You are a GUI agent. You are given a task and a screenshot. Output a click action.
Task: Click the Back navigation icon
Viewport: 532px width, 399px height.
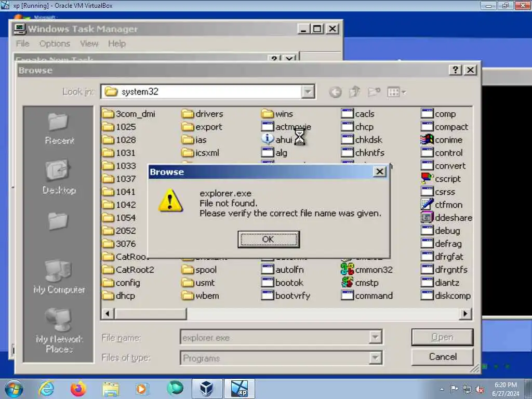(x=335, y=92)
